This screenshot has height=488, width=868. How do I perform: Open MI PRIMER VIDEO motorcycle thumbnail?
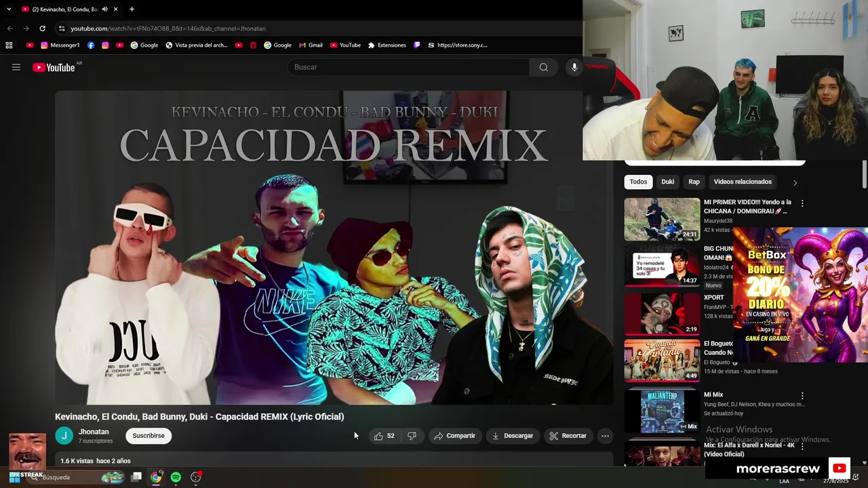point(662,219)
